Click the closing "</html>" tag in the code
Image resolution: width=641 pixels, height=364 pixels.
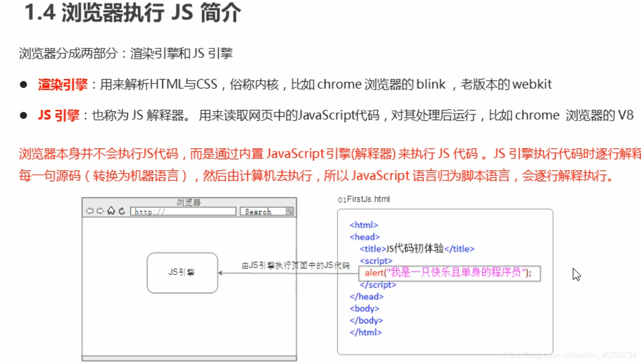tap(366, 333)
